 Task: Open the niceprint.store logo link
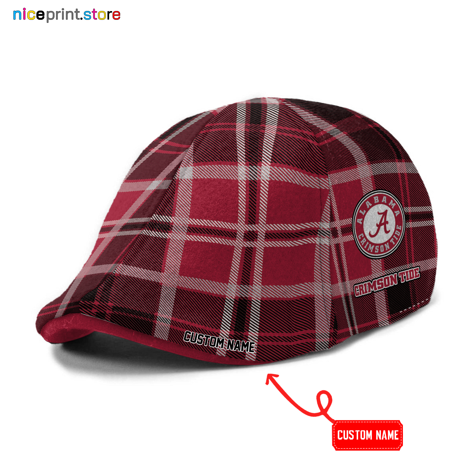(67, 15)
